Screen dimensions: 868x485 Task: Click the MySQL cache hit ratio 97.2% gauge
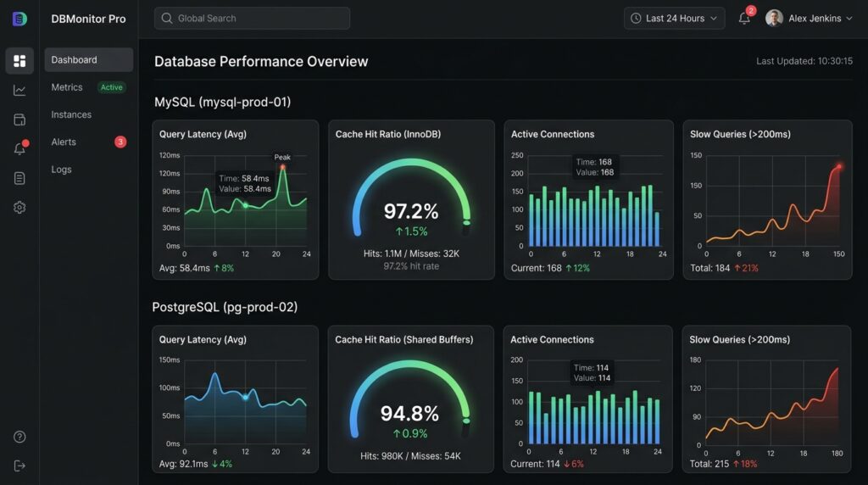pyautogui.click(x=411, y=199)
